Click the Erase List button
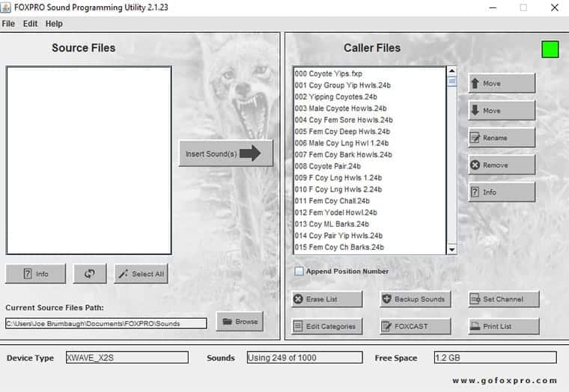Viewport: 569px width, 392px height. (326, 299)
